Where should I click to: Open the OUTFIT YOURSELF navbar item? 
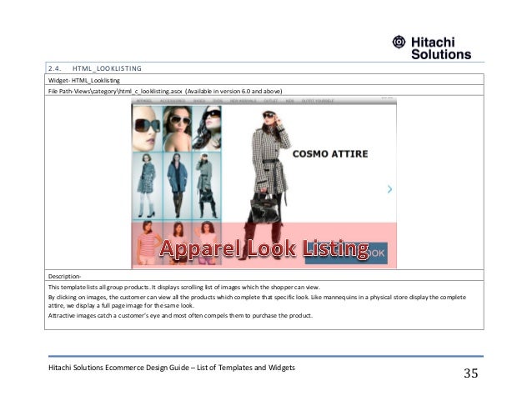pos(318,101)
